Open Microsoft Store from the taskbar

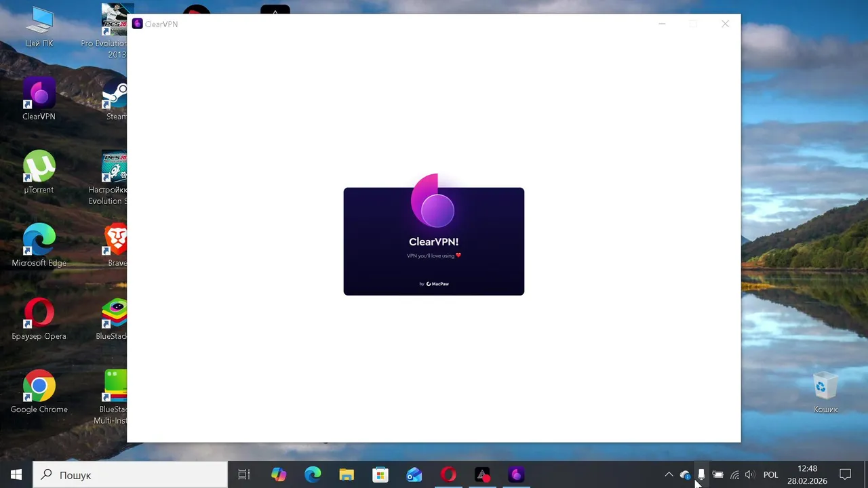tap(380, 474)
